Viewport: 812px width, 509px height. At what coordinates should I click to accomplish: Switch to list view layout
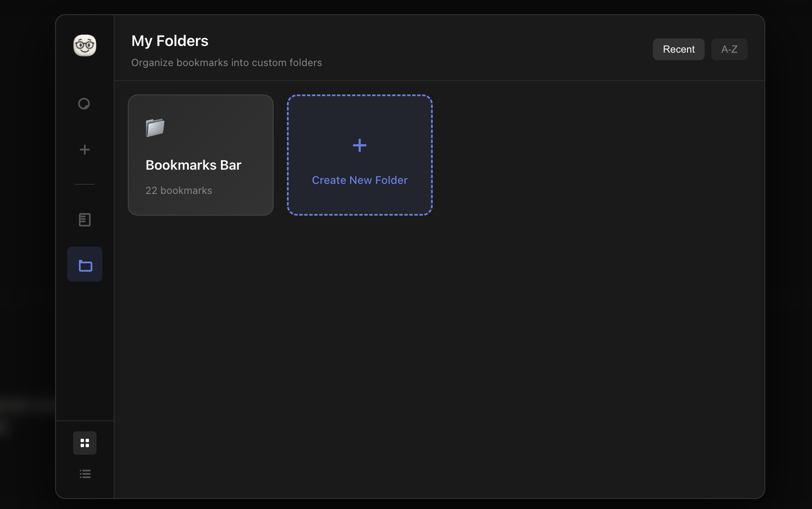pos(85,474)
